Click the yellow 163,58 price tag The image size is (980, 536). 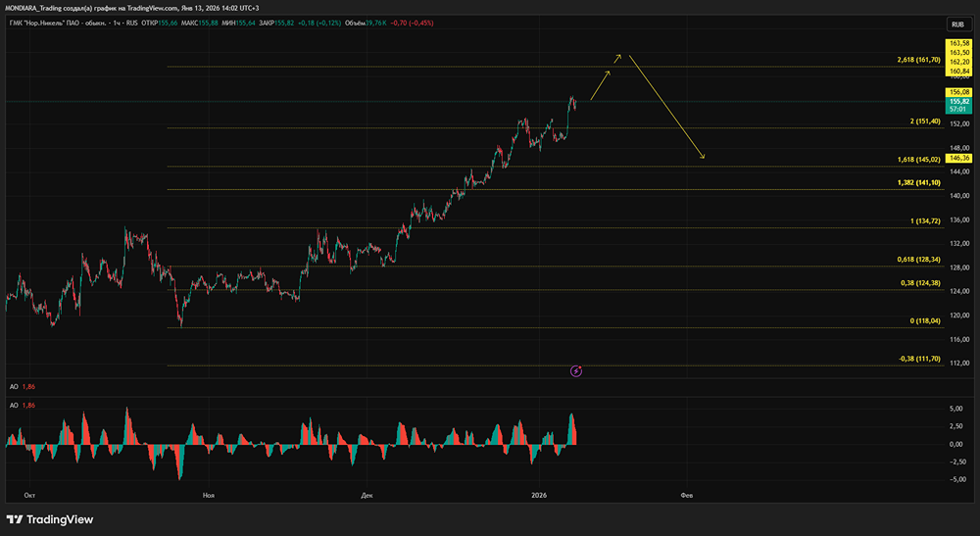click(x=958, y=43)
